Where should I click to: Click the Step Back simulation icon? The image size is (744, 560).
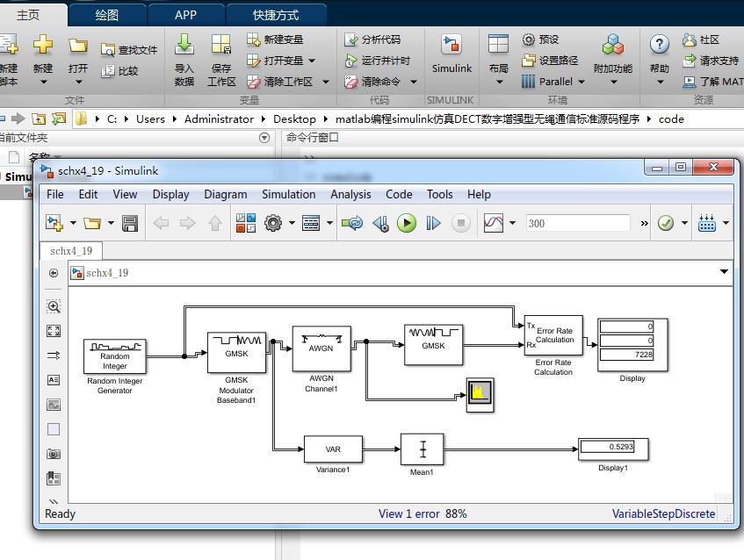(x=380, y=223)
